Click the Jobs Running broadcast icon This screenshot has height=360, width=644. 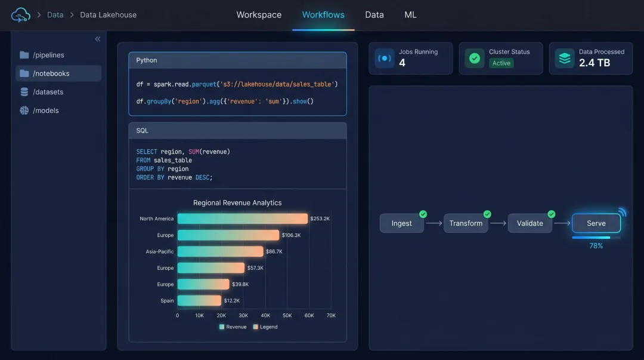click(x=385, y=59)
